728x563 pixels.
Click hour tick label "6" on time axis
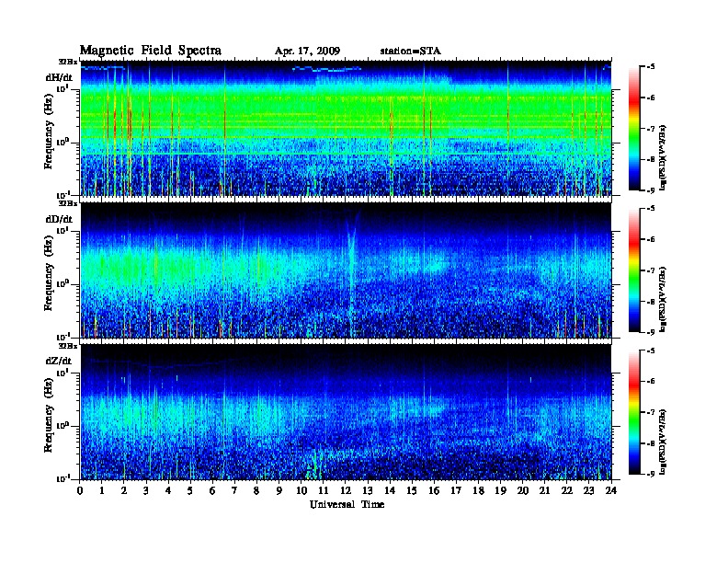click(212, 490)
